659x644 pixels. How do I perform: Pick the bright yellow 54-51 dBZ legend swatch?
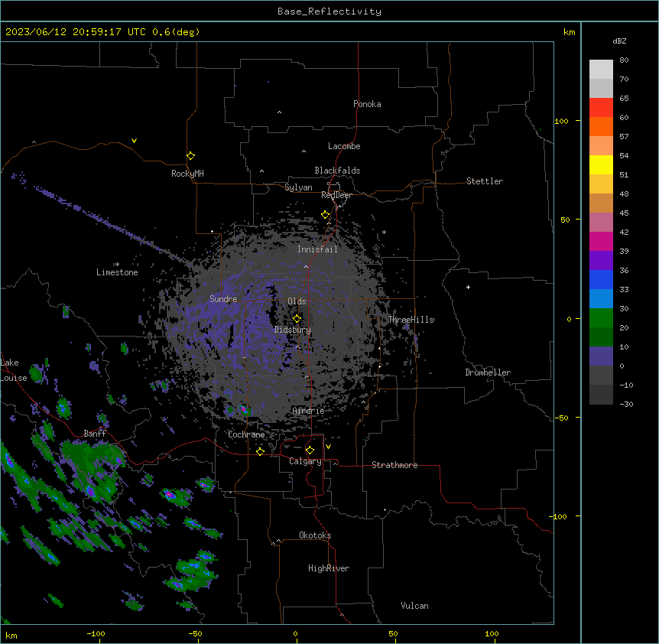[601, 164]
